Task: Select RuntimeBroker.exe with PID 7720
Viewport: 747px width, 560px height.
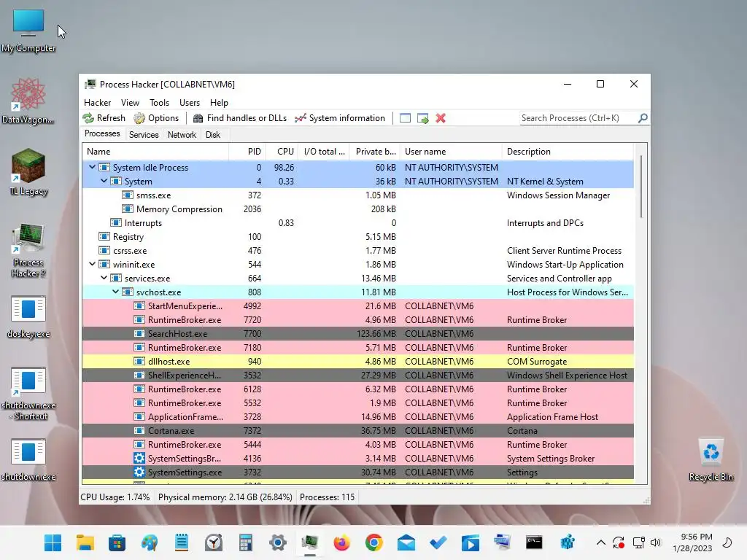Action: pyautogui.click(x=357, y=319)
